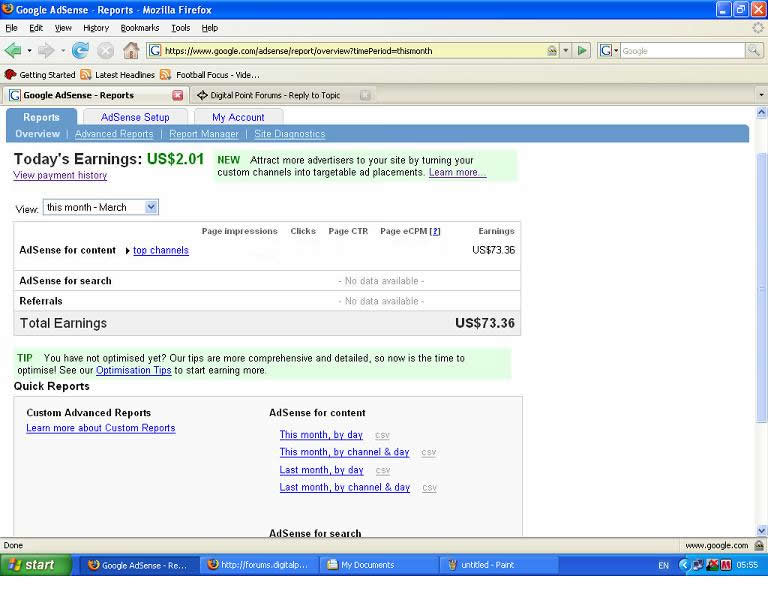Click Learn more about Custom Reports

tap(100, 428)
